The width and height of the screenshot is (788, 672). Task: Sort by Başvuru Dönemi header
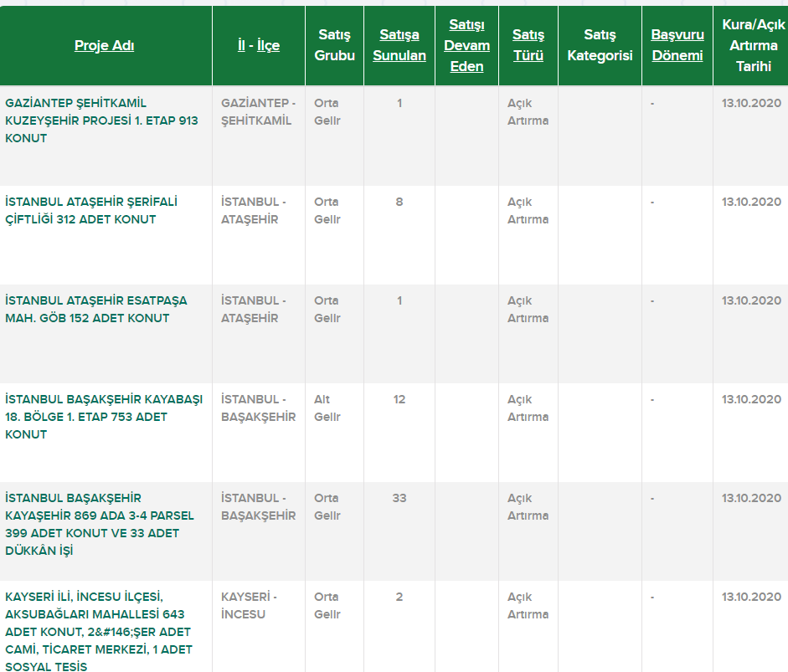click(677, 45)
